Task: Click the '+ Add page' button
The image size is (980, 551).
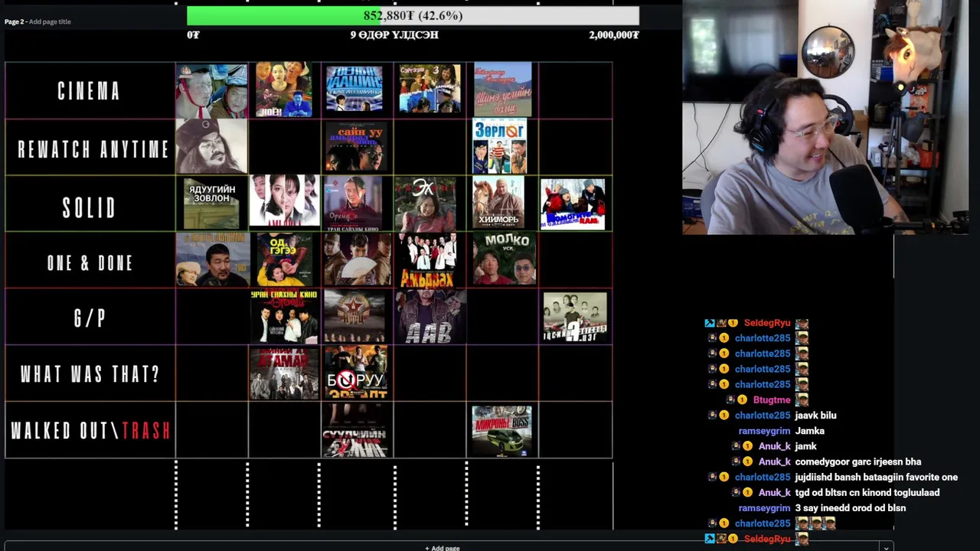Action: pos(443,548)
